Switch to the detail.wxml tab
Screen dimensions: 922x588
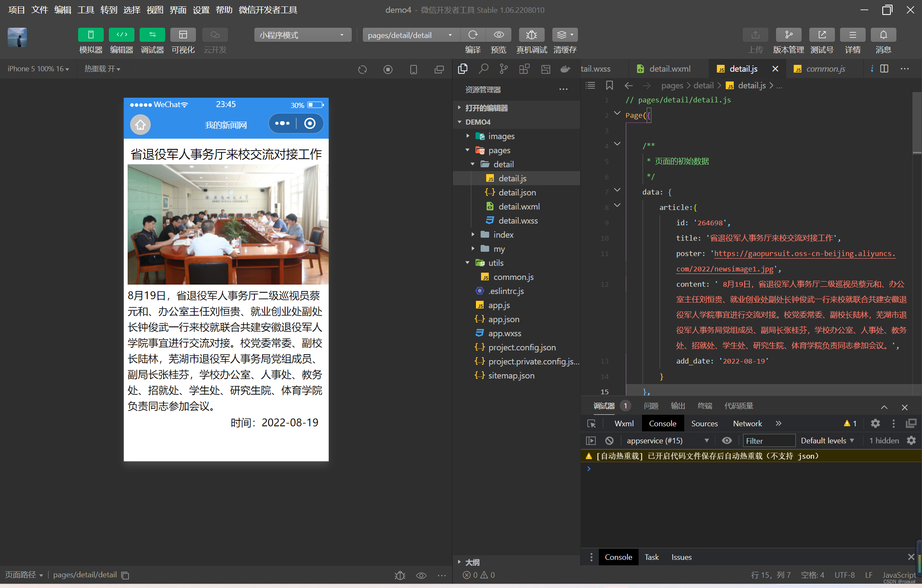tap(669, 69)
